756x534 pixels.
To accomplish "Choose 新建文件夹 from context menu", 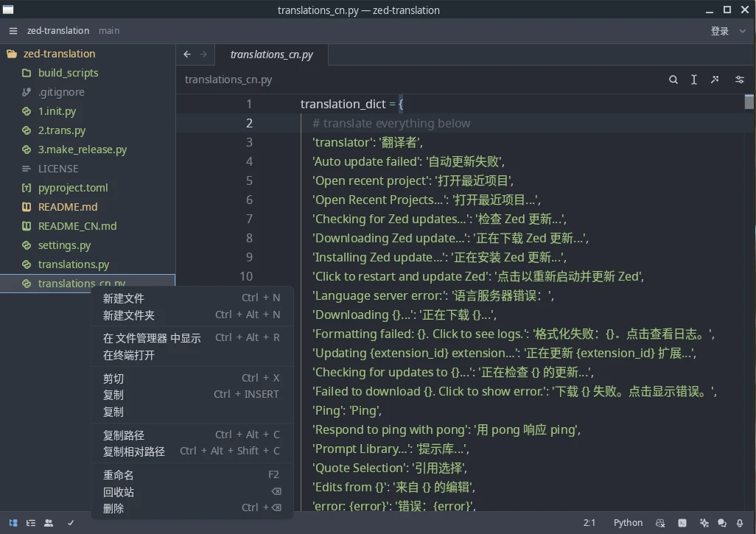I will click(192, 315).
